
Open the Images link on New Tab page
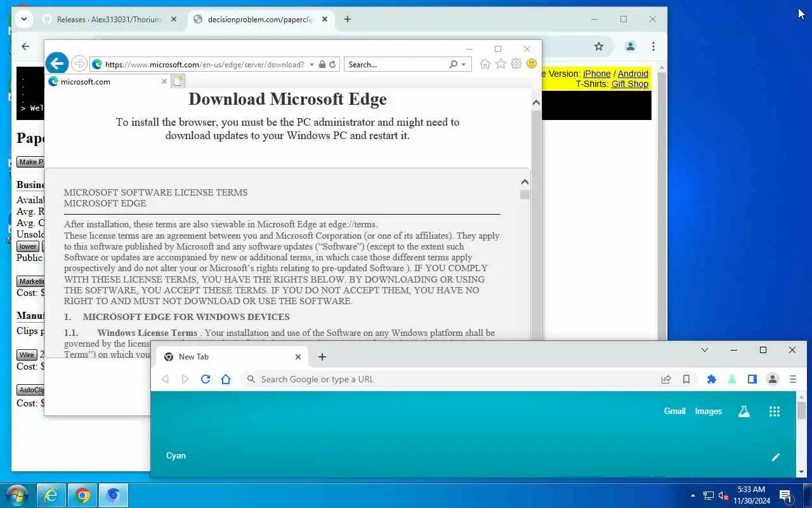click(x=709, y=411)
